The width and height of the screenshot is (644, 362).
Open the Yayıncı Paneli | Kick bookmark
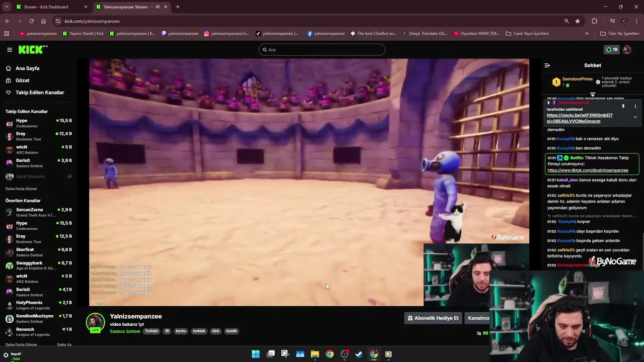click(x=84, y=34)
